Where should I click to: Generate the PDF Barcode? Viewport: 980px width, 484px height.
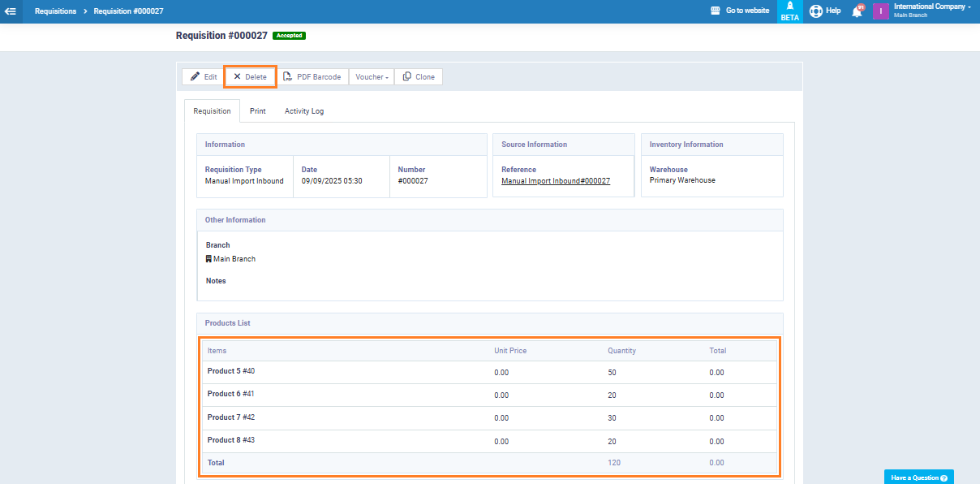click(312, 77)
